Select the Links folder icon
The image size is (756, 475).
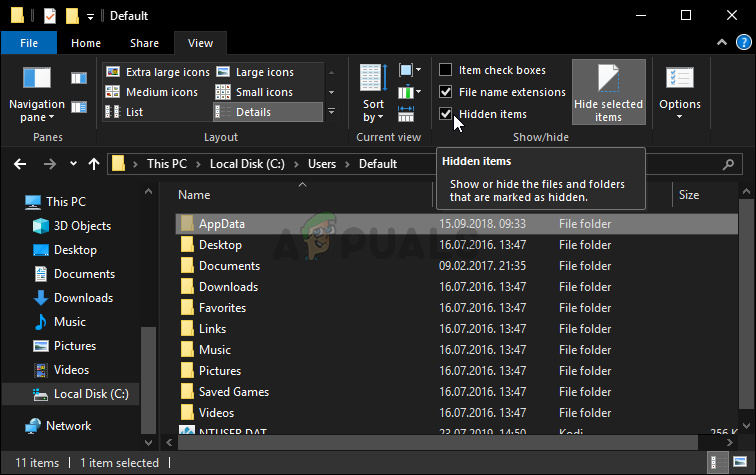[187, 329]
